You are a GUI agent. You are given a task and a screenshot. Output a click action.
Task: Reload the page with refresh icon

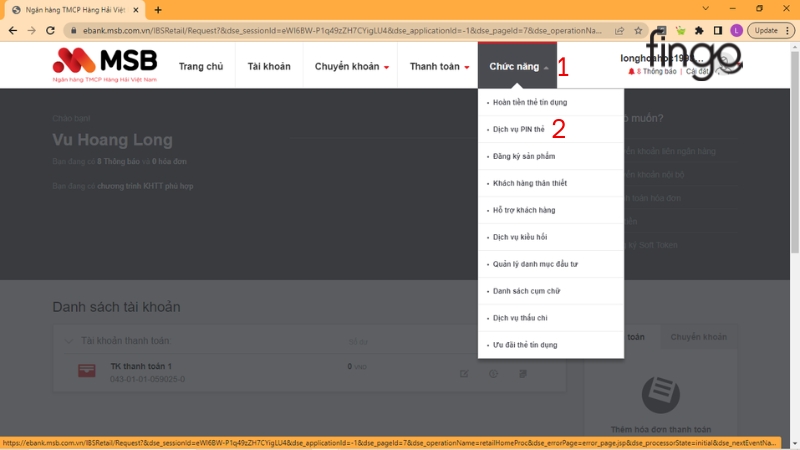[x=50, y=31]
